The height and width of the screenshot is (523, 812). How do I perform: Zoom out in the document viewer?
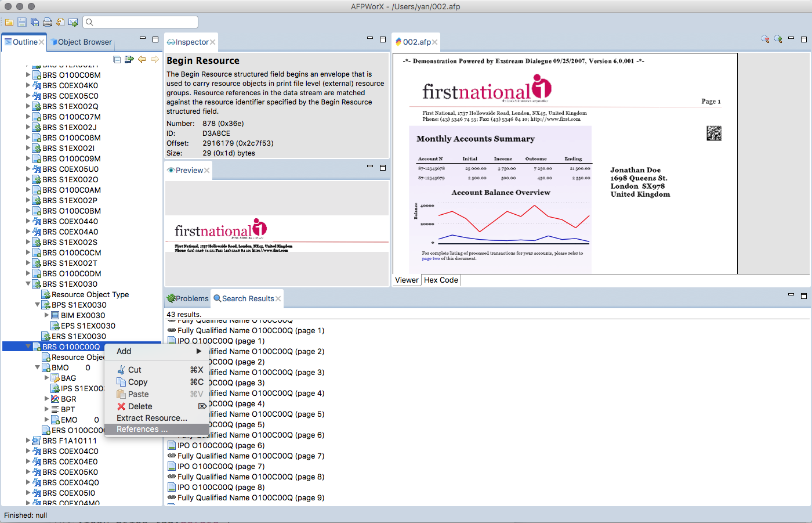pos(765,39)
